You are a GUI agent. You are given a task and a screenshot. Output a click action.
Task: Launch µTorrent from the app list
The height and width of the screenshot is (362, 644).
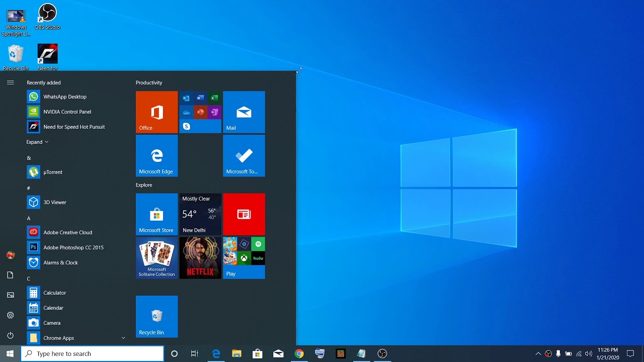pos(75,172)
